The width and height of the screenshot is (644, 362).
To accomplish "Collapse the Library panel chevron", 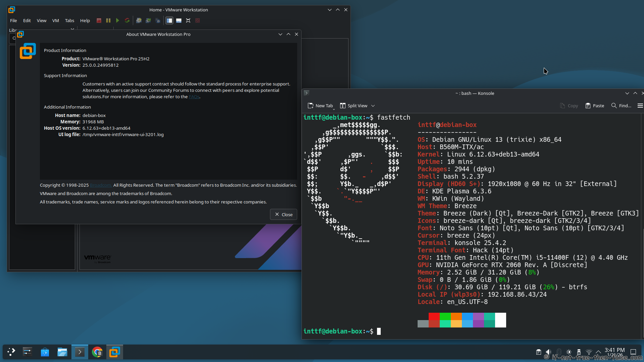I will 72,29.
